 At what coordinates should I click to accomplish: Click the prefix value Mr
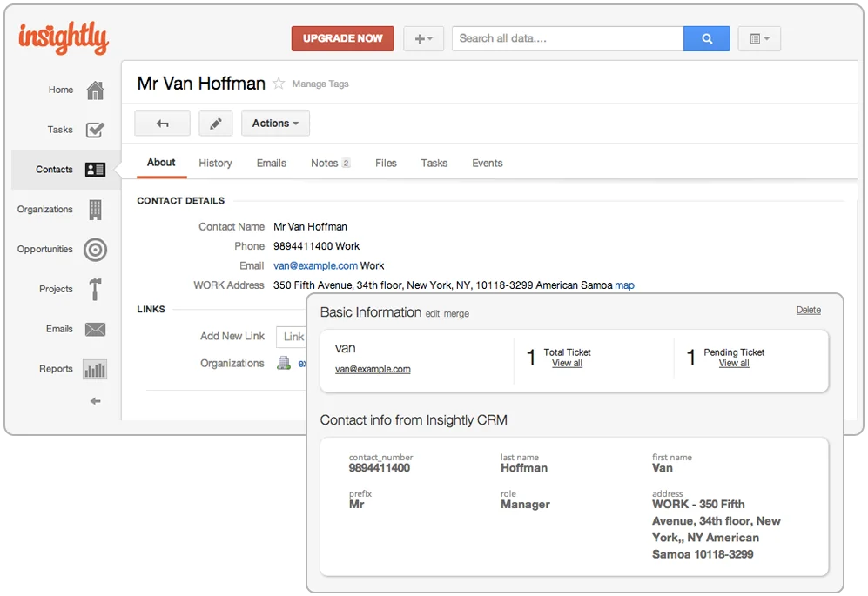pos(356,504)
